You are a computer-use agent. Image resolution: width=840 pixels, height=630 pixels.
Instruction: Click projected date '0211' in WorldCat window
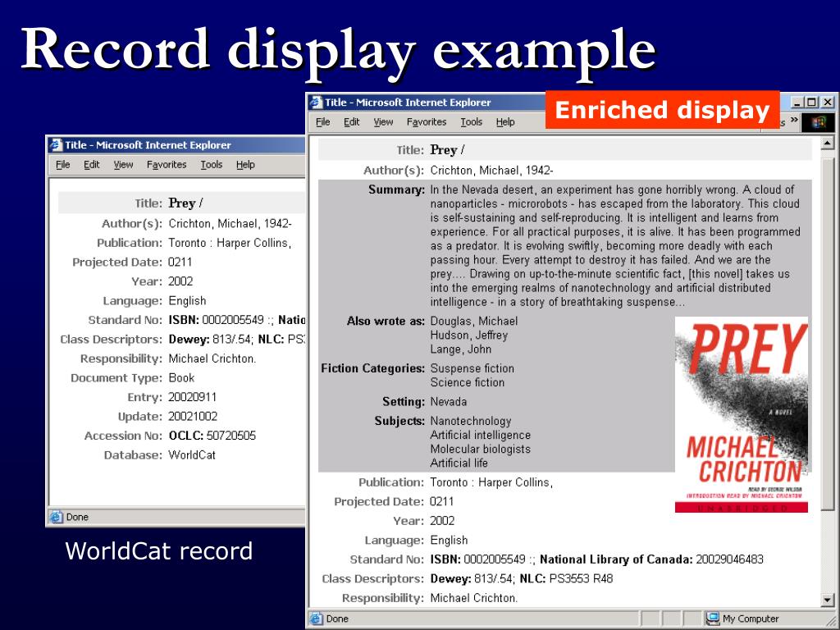coord(180,262)
